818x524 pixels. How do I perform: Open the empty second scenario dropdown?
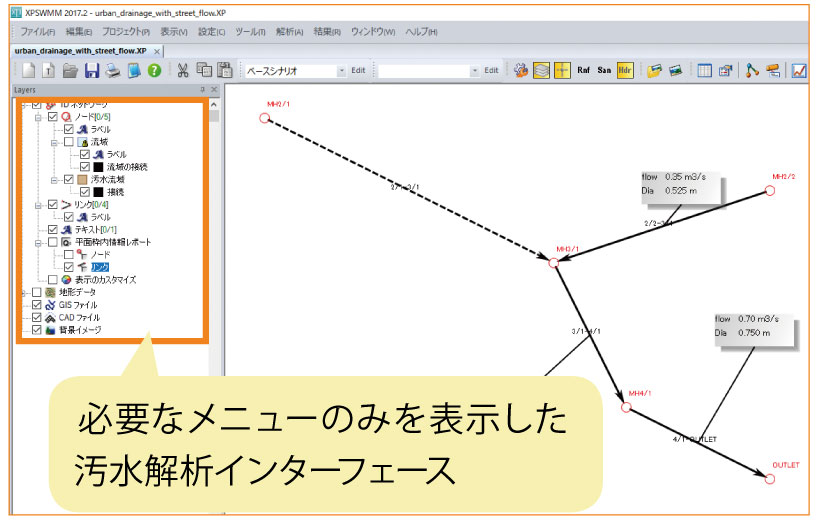tap(475, 70)
